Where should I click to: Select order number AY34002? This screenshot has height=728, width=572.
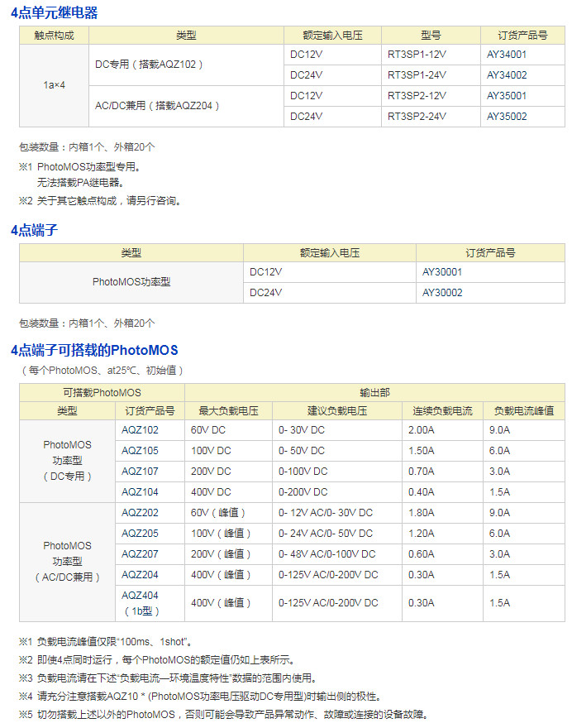coord(507,74)
